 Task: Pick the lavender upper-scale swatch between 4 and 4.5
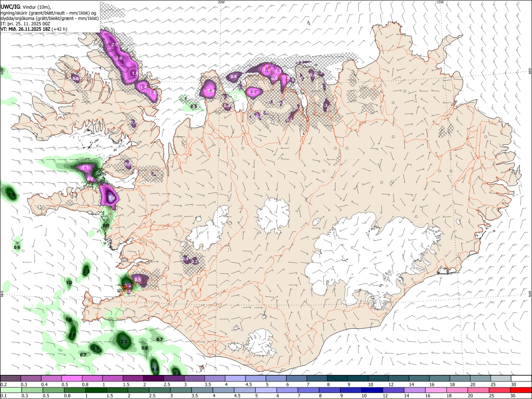coord(235,378)
